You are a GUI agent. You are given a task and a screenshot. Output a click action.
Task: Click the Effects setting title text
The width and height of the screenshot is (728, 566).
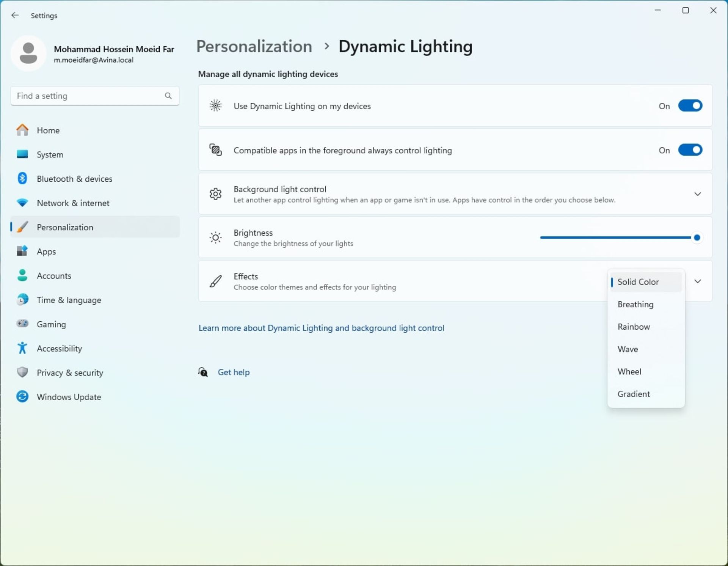(x=246, y=276)
